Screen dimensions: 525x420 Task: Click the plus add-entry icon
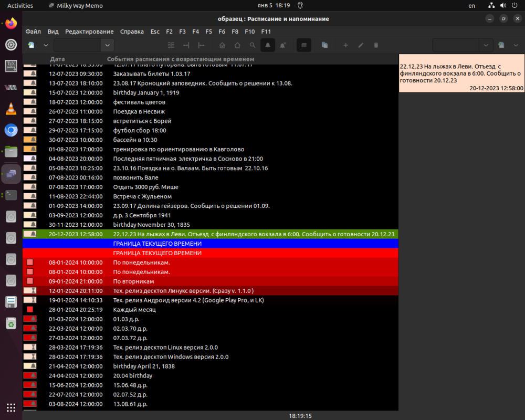point(345,45)
